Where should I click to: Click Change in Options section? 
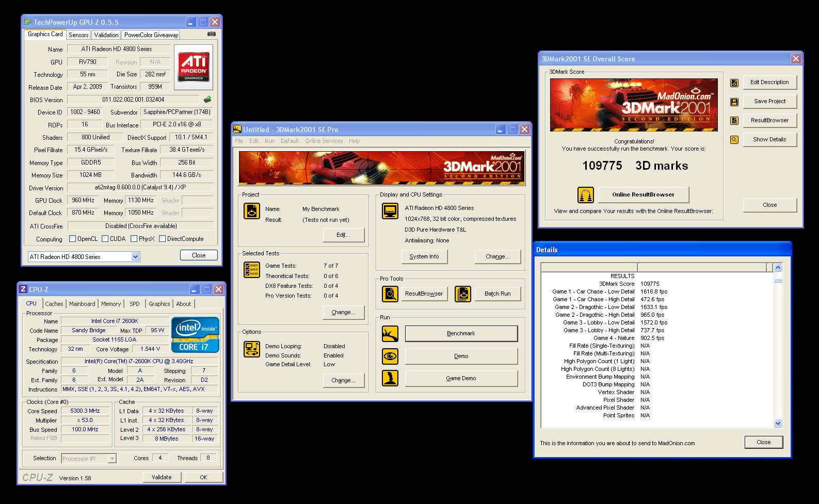(343, 381)
